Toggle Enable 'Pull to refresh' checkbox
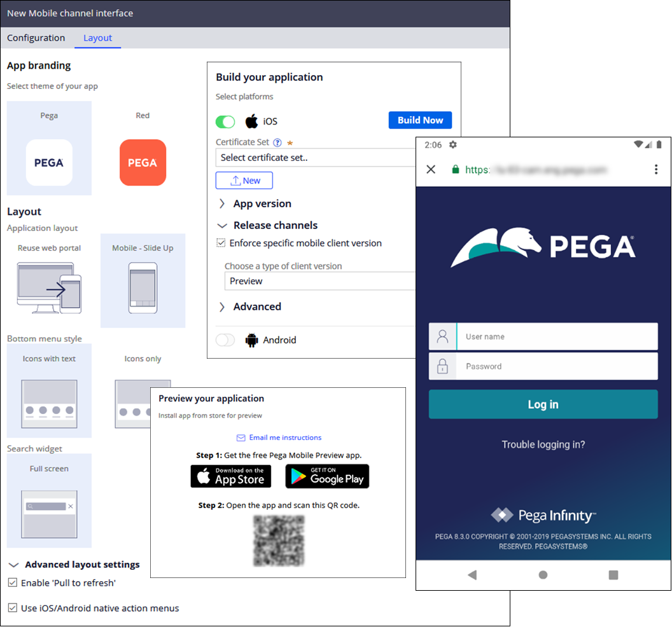The image size is (672, 627). pos(13,582)
